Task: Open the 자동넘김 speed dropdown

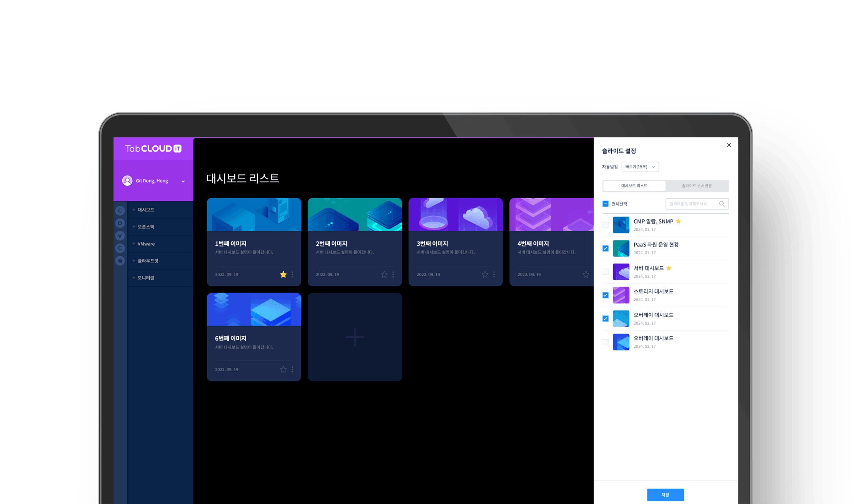Action: point(640,167)
